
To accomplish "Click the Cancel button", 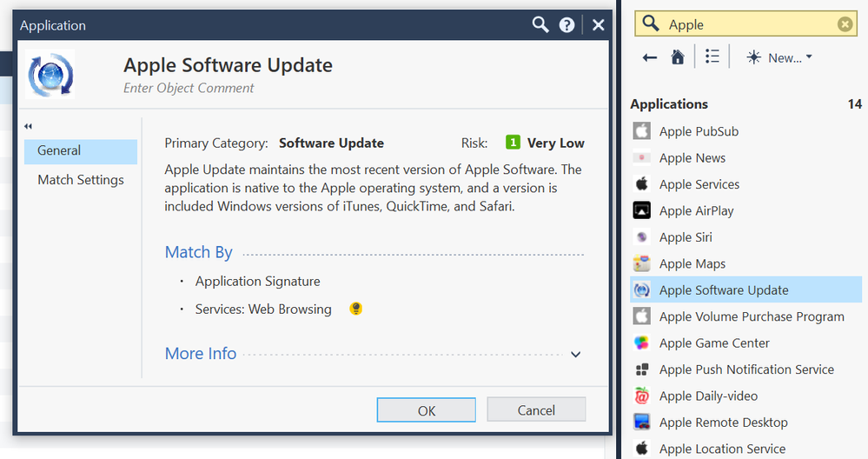I will pos(536,409).
